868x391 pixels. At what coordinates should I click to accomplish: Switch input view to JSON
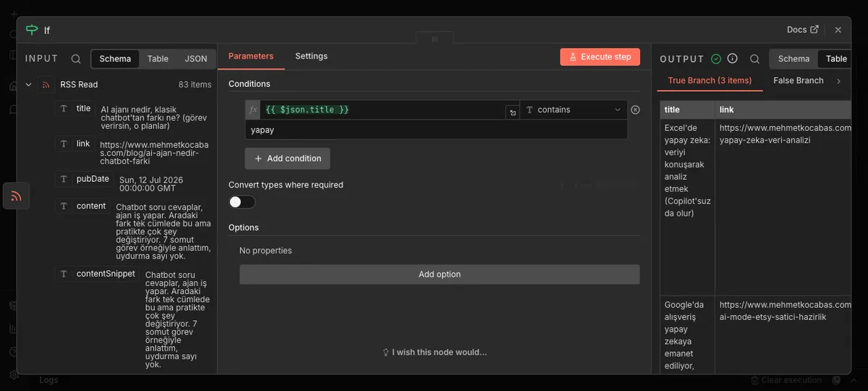click(196, 59)
